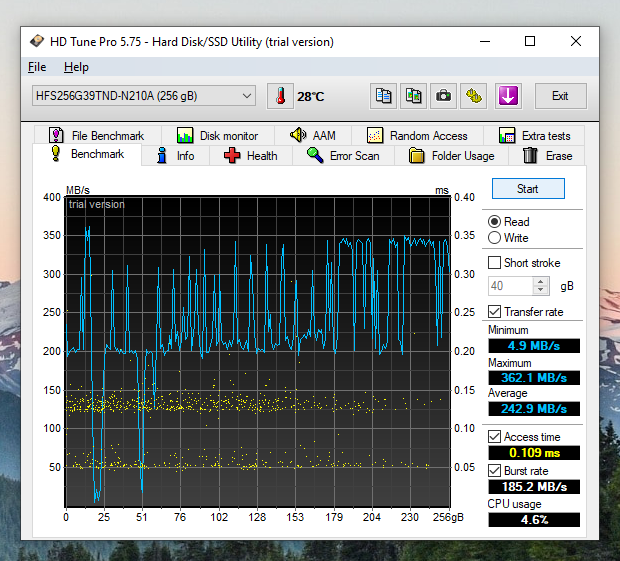This screenshot has height=561, width=620.
Task: Expand the HFS256G39TND-N210A drive dropdown
Action: click(144, 96)
